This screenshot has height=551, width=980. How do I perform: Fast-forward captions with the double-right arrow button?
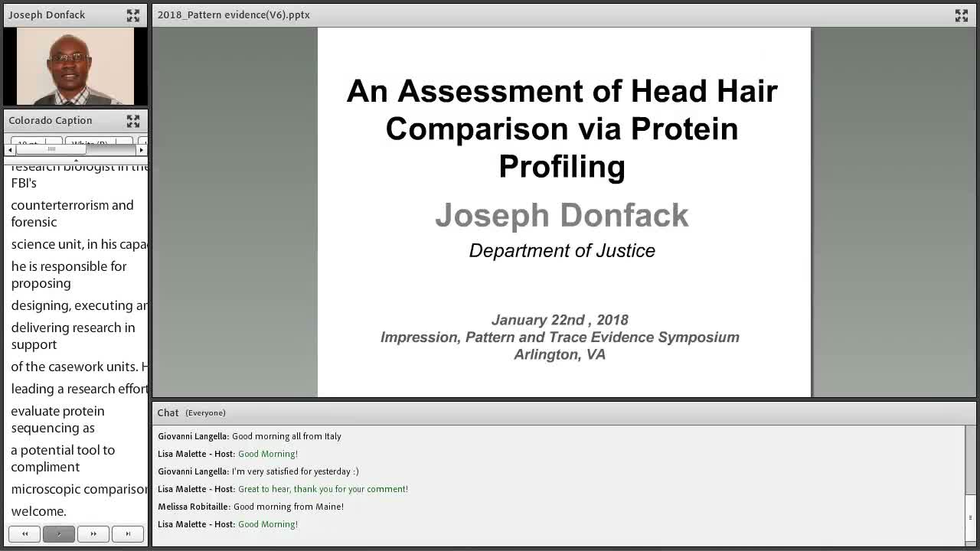tap(93, 534)
